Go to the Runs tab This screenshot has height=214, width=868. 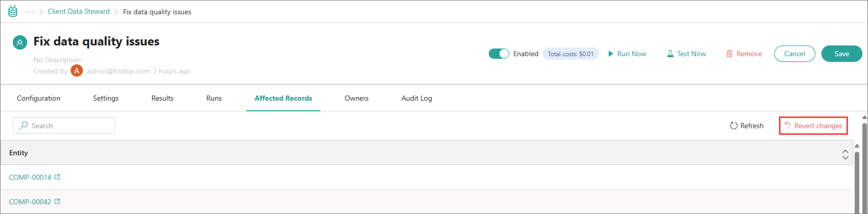(x=214, y=98)
